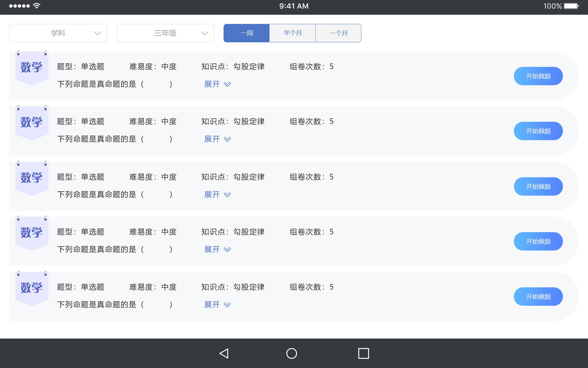Click the double chevron on the second question
Image resolution: width=588 pixels, height=368 pixels.
click(227, 139)
